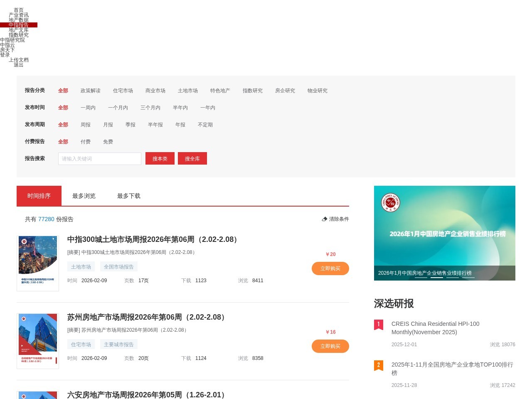Click 立即购买 for the ¥20 report
This screenshot has height=399, width=532.
point(330,268)
